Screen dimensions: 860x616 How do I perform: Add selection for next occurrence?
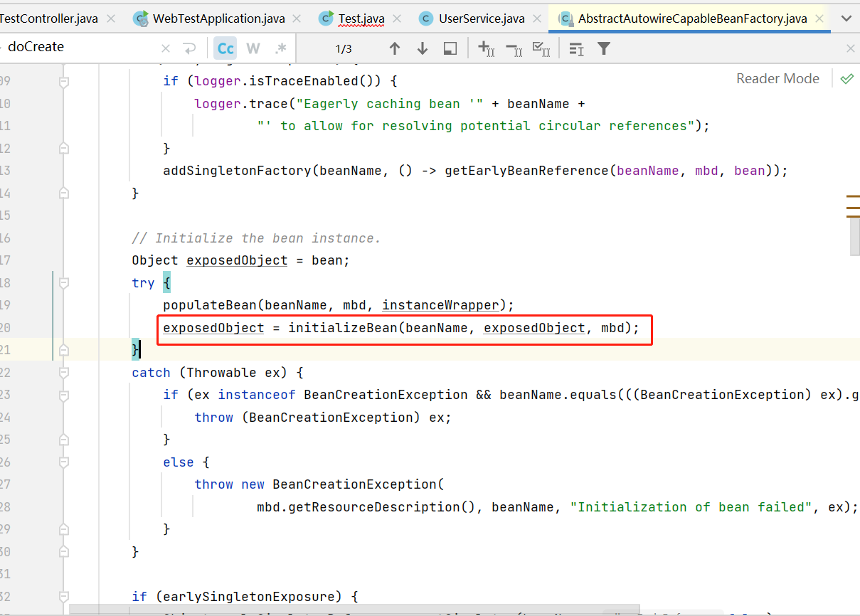coord(487,48)
